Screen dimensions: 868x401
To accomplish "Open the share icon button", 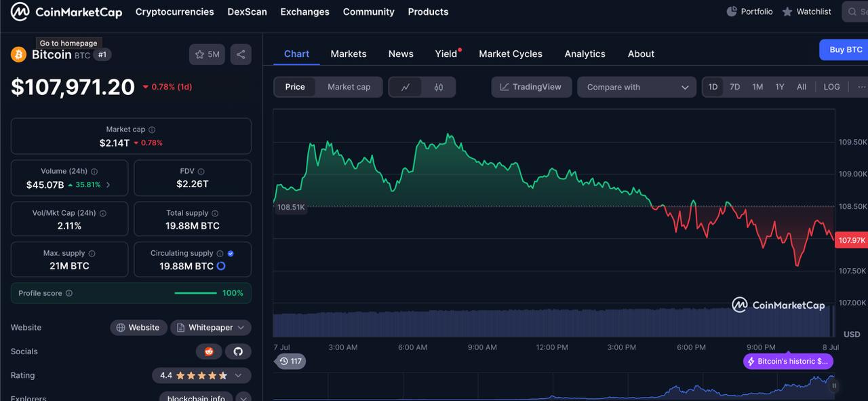I will [241, 54].
